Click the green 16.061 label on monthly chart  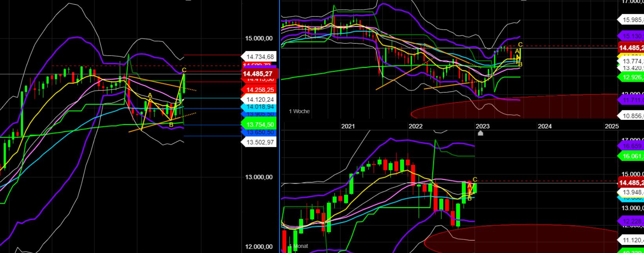pyautogui.click(x=631, y=156)
